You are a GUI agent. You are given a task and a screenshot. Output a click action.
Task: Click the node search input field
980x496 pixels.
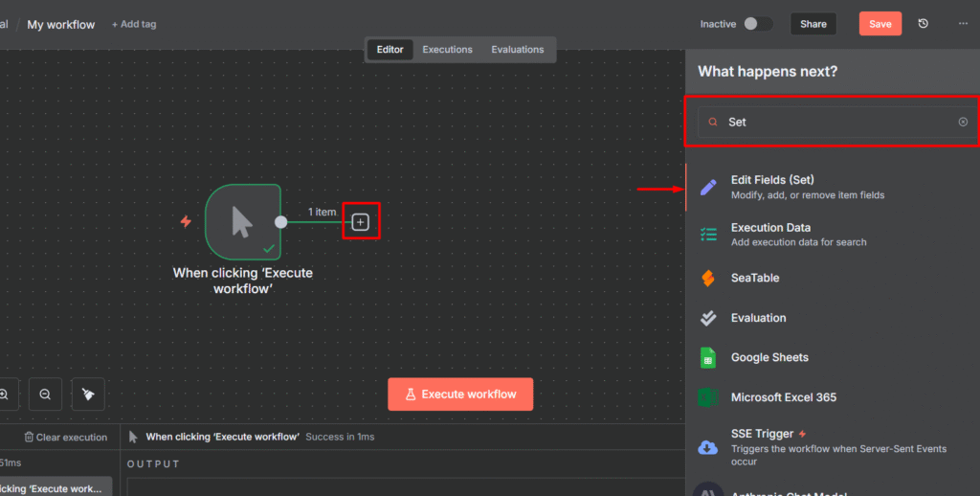pyautogui.click(x=833, y=123)
